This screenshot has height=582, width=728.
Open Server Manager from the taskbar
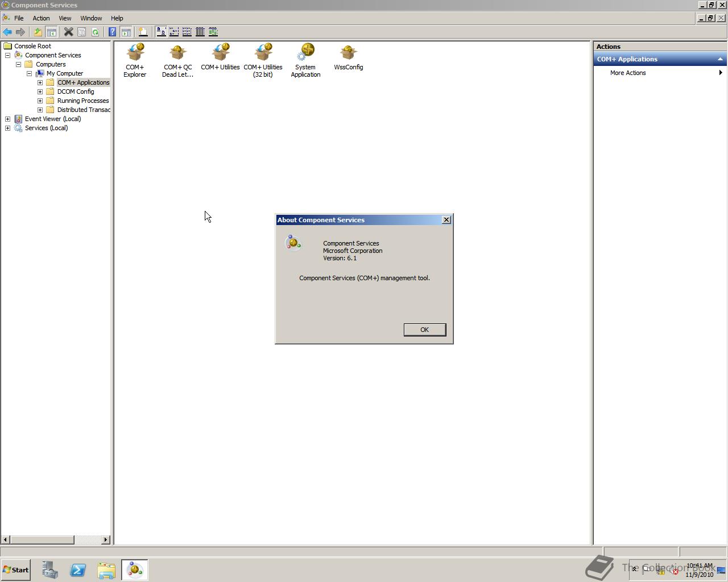point(49,570)
